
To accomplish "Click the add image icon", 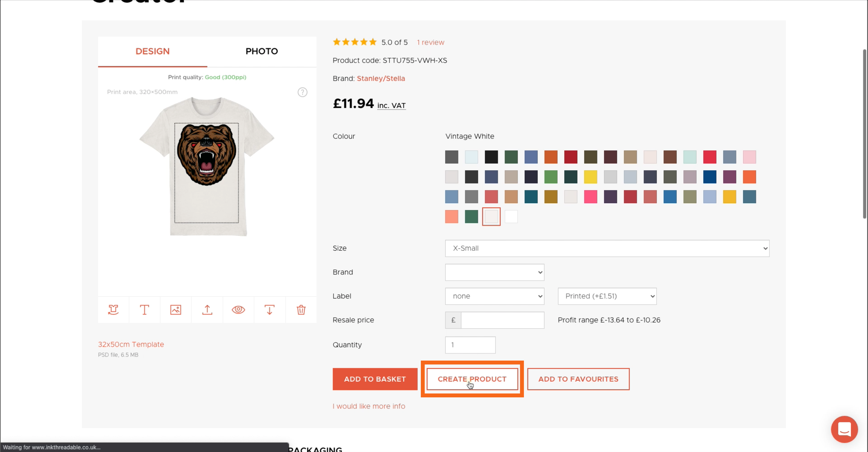I will 176,309.
